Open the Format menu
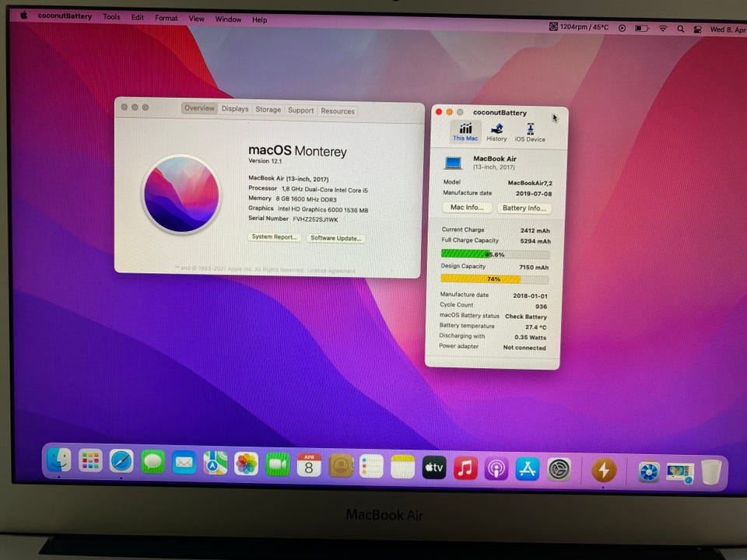 tap(167, 18)
